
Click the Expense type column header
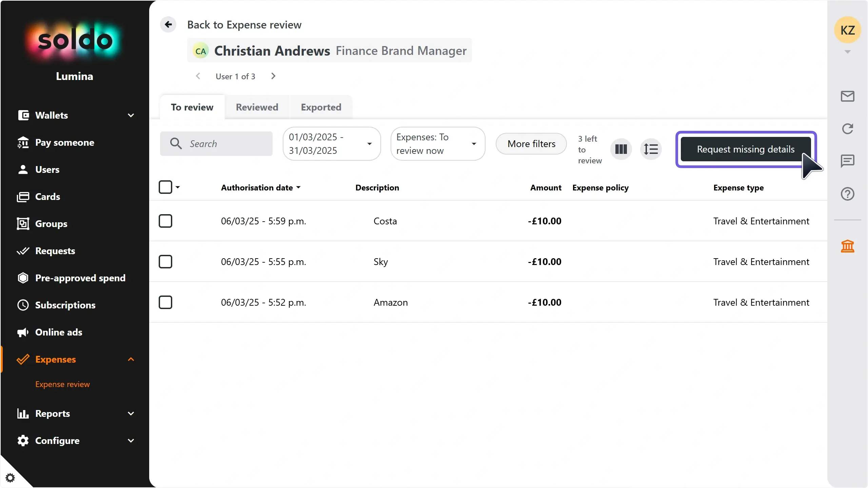(738, 187)
